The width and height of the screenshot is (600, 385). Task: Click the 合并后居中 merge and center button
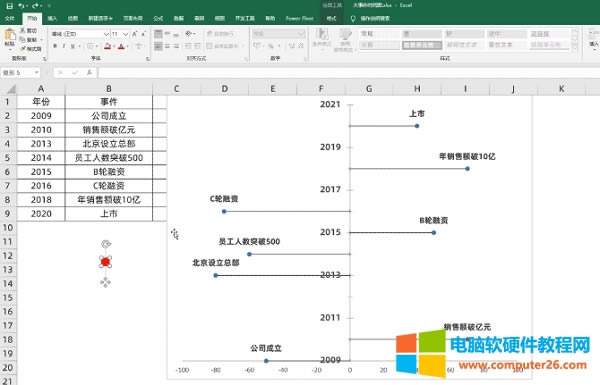coord(222,46)
